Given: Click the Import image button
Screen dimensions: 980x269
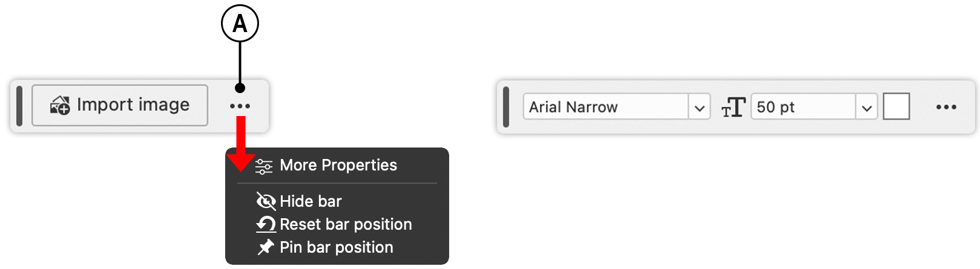Looking at the screenshot, I should coord(120,105).
